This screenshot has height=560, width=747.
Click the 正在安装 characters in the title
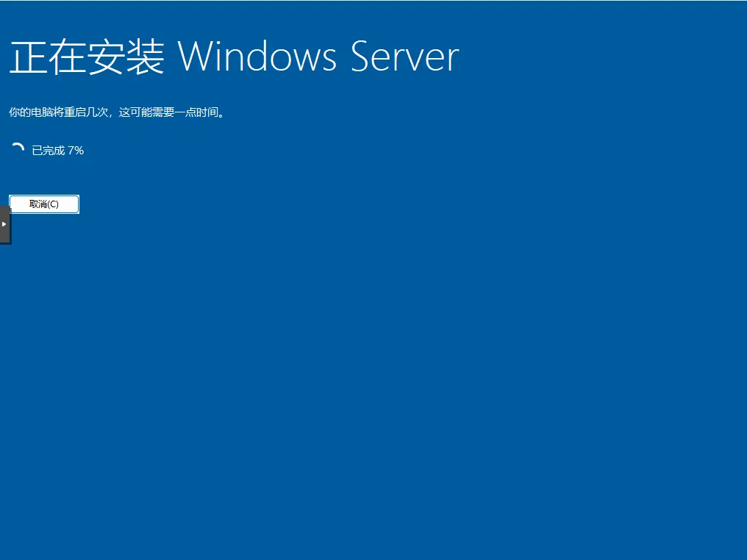point(87,57)
